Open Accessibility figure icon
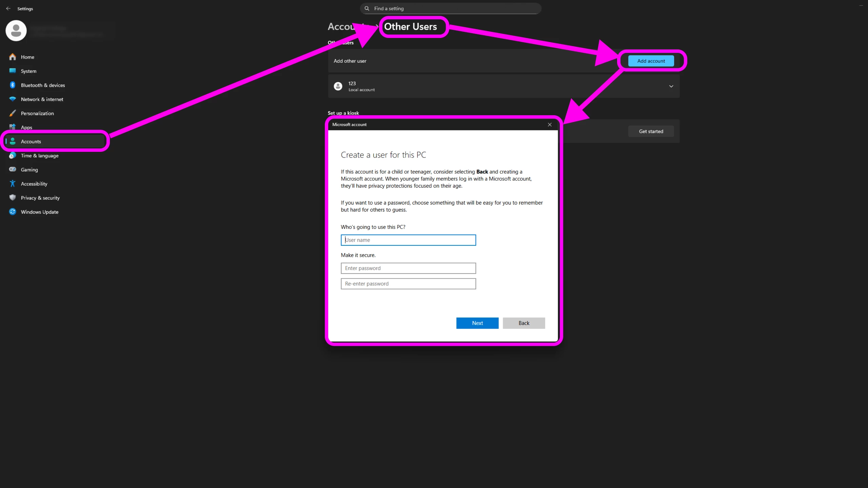Image resolution: width=868 pixels, height=488 pixels. coord(13,184)
